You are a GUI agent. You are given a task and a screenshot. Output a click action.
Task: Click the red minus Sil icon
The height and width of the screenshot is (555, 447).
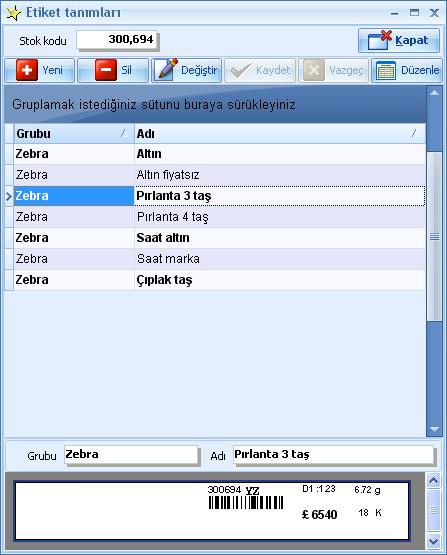(105, 70)
